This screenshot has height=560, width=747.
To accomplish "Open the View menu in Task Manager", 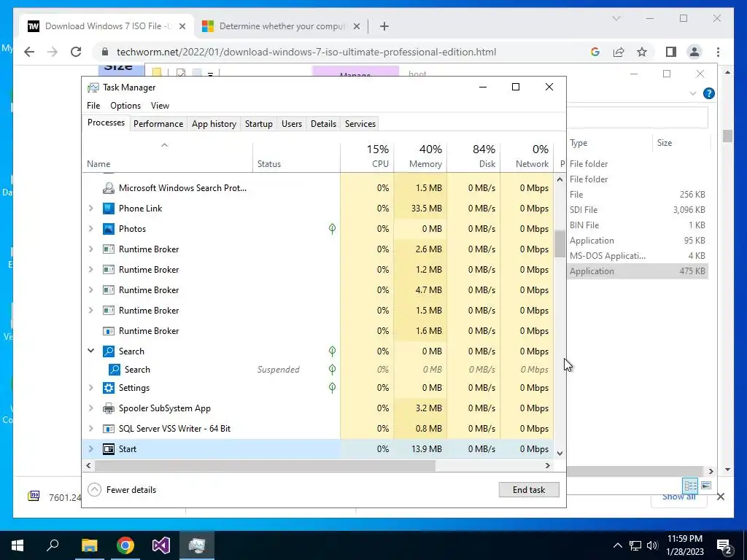I will tap(160, 106).
